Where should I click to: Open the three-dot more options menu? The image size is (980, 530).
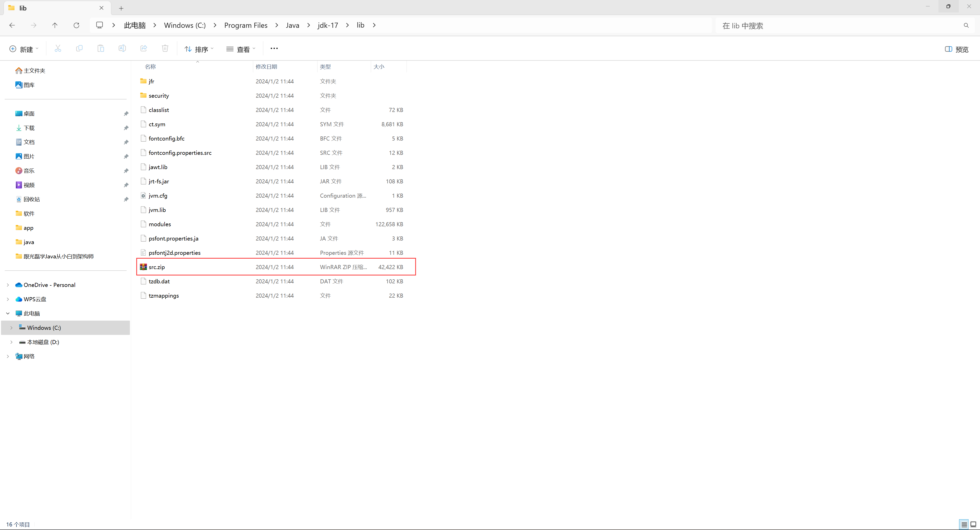coord(274,48)
